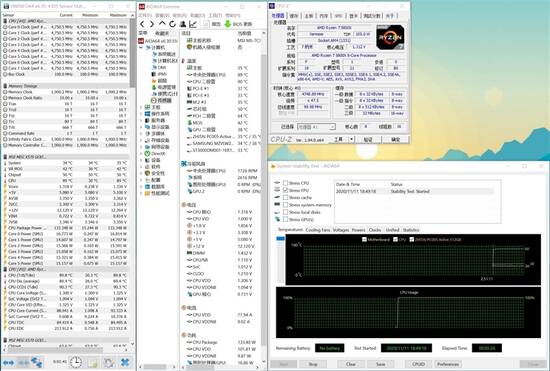The width and height of the screenshot is (550, 371).
Task: Click the AIDA64 user/favorites icon
Action: tap(183, 24)
